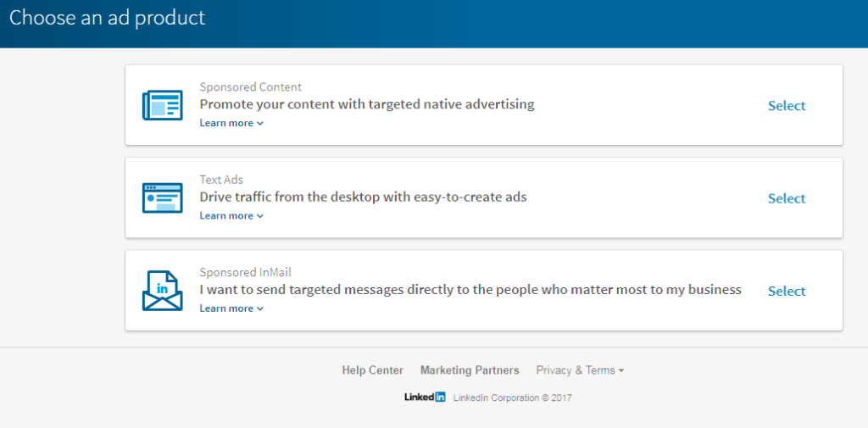Open the Marketing Partners link
The width and height of the screenshot is (868, 428).
[x=470, y=370]
